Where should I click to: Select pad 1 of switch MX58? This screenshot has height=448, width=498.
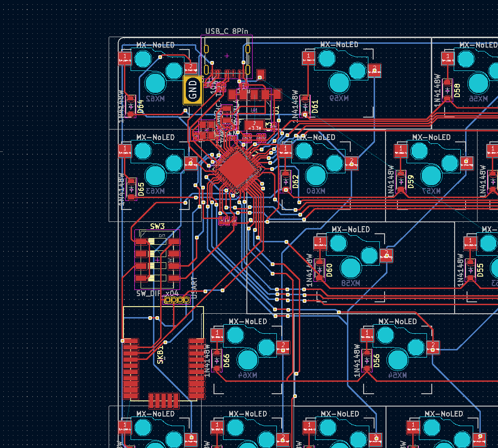[320, 243]
